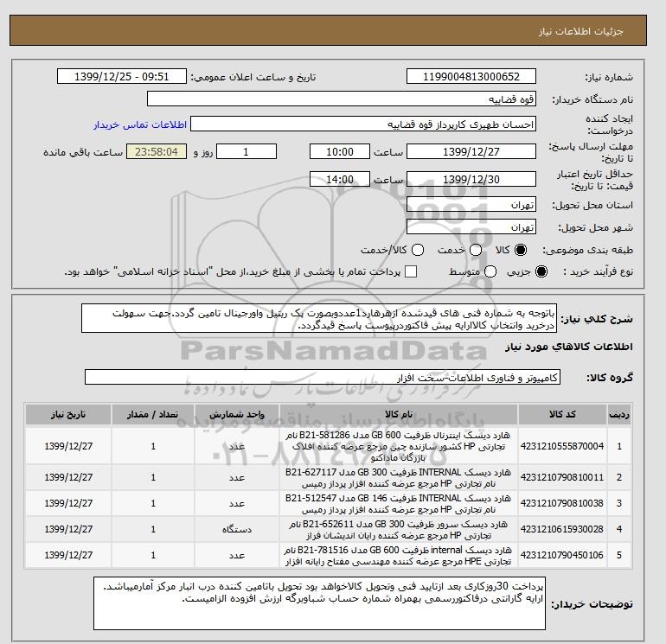Click the تعداد / مقدار column header
The height and width of the screenshot is (644, 666).
[153, 415]
